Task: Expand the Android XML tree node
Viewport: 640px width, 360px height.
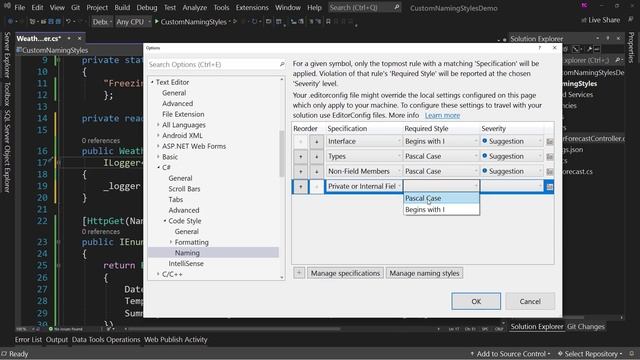Action: coord(158,135)
